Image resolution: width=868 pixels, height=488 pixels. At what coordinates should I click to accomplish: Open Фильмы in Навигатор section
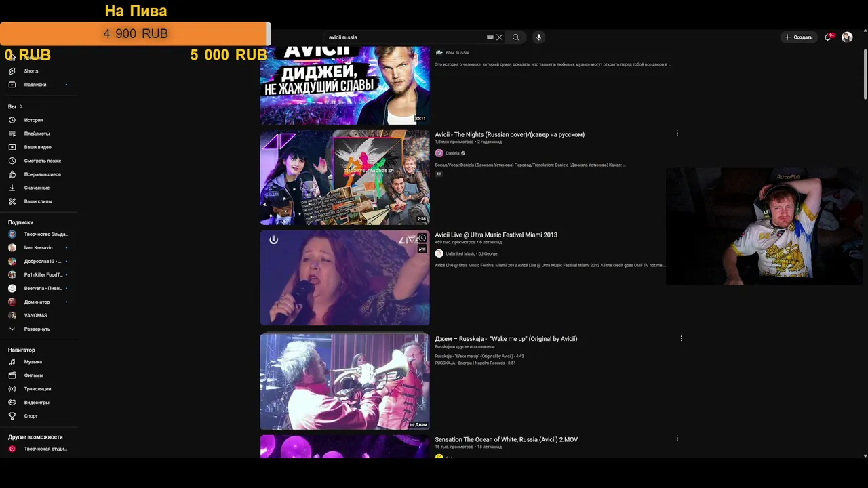pyautogui.click(x=33, y=375)
